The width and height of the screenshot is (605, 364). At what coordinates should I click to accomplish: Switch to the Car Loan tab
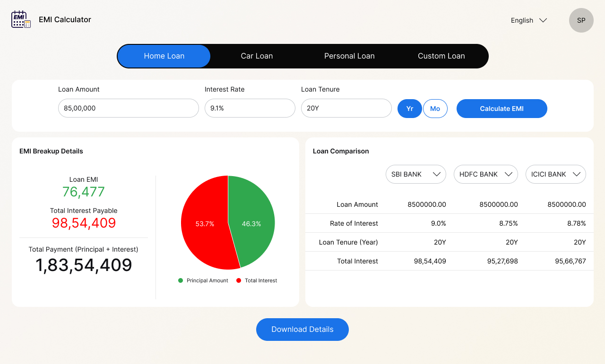tap(257, 56)
